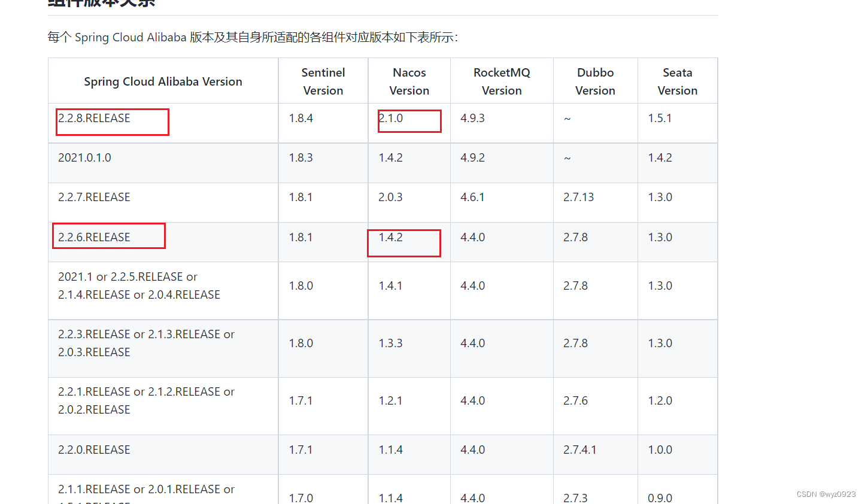865x504 pixels.
Task: Click Sentinel version 1.8.3 cell
Action: [323, 163]
